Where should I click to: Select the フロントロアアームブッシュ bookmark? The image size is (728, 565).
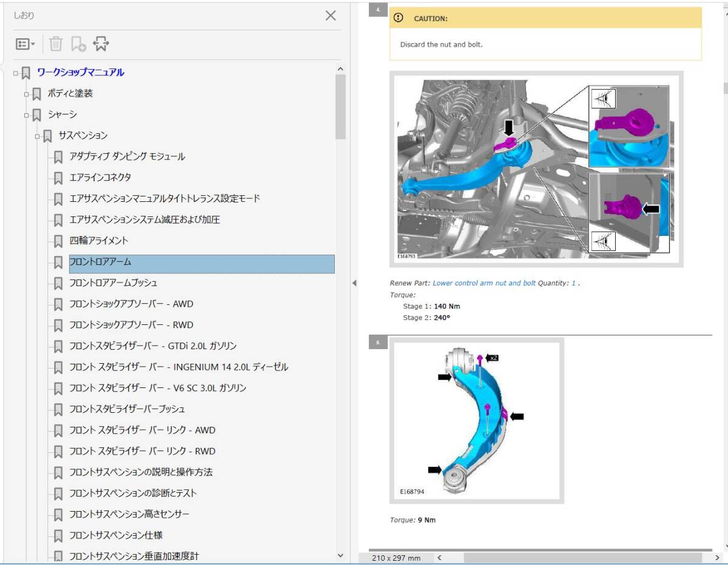pos(113,283)
